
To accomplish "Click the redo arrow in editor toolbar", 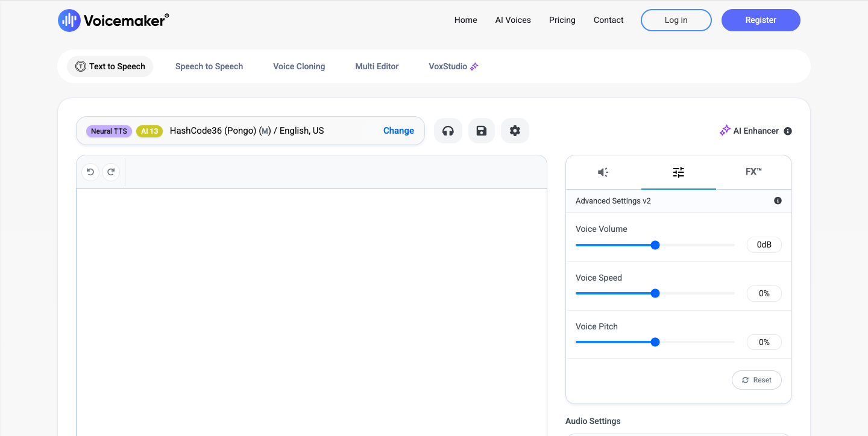I will [111, 172].
